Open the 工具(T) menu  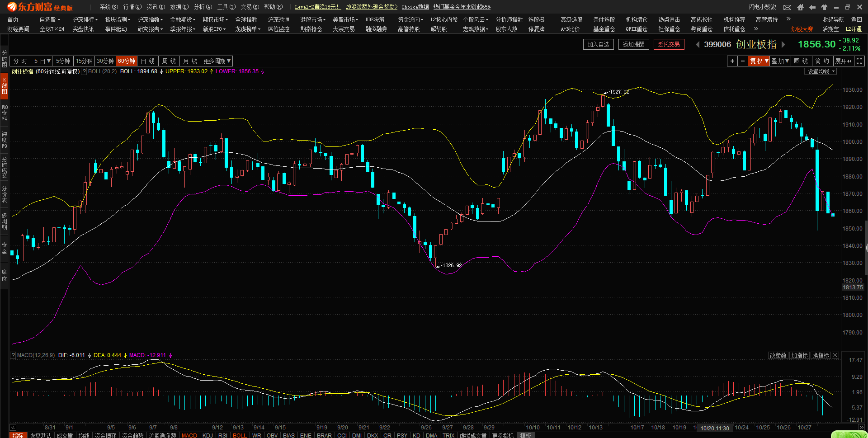226,7
